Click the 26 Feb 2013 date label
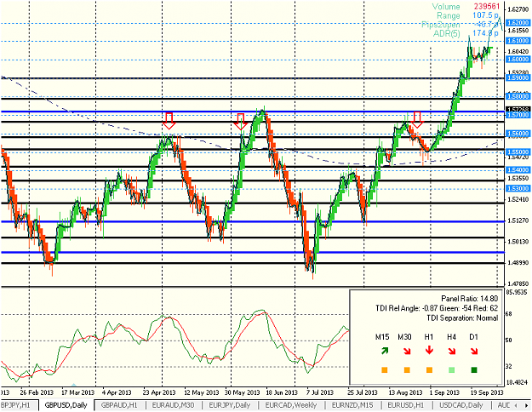The image size is (532, 412). (x=37, y=392)
